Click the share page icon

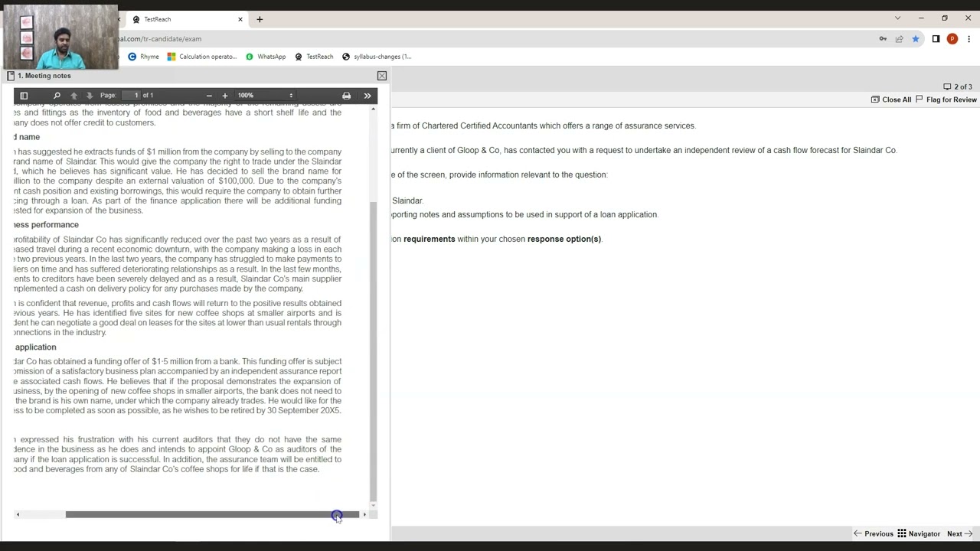click(x=899, y=39)
